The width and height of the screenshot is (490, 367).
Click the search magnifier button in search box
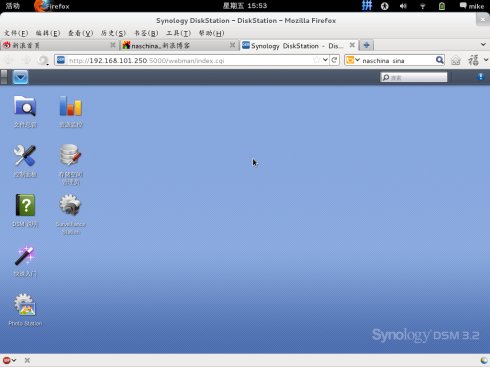pyautogui.click(x=440, y=60)
